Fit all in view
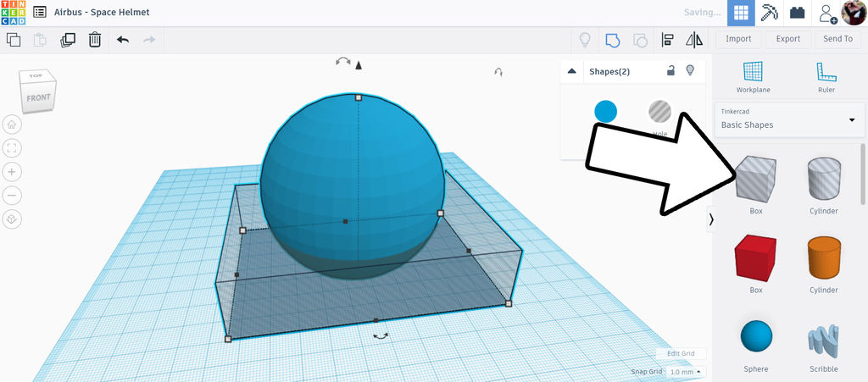Image resolution: width=868 pixels, height=382 pixels. point(12,148)
